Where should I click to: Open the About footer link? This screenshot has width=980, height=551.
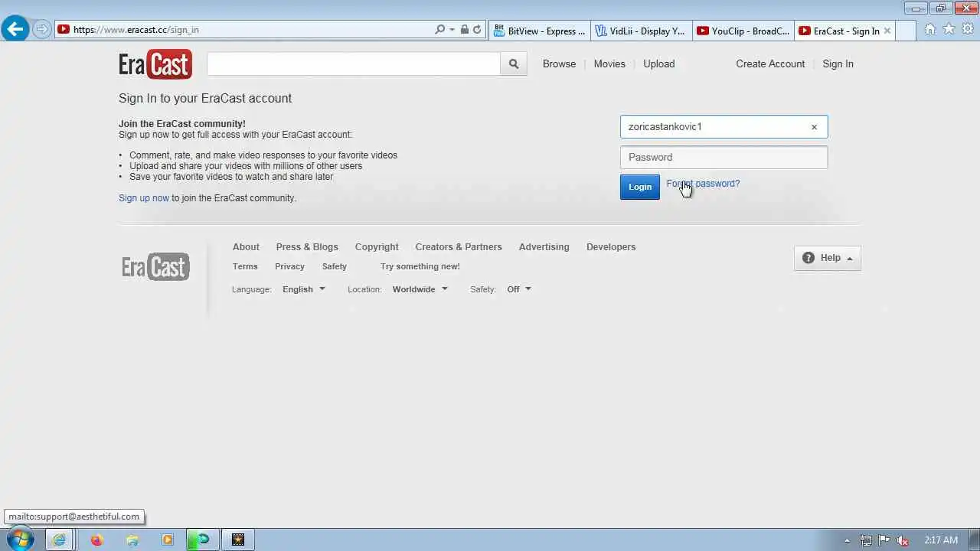click(246, 247)
